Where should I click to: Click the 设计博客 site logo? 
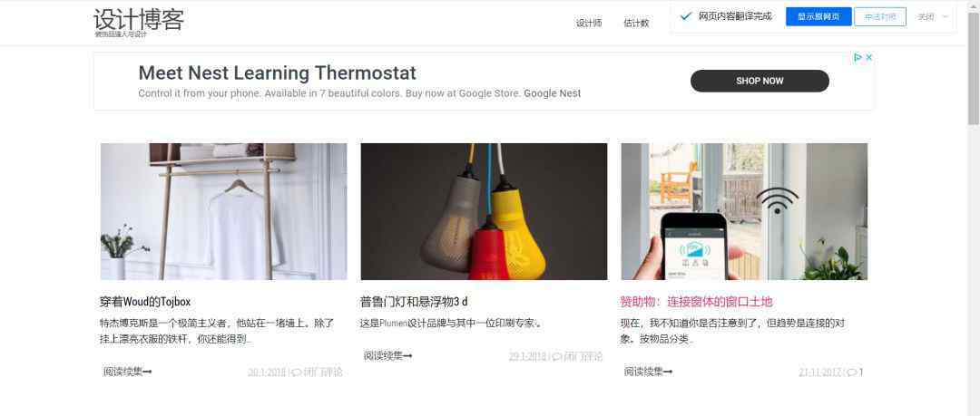139,21
